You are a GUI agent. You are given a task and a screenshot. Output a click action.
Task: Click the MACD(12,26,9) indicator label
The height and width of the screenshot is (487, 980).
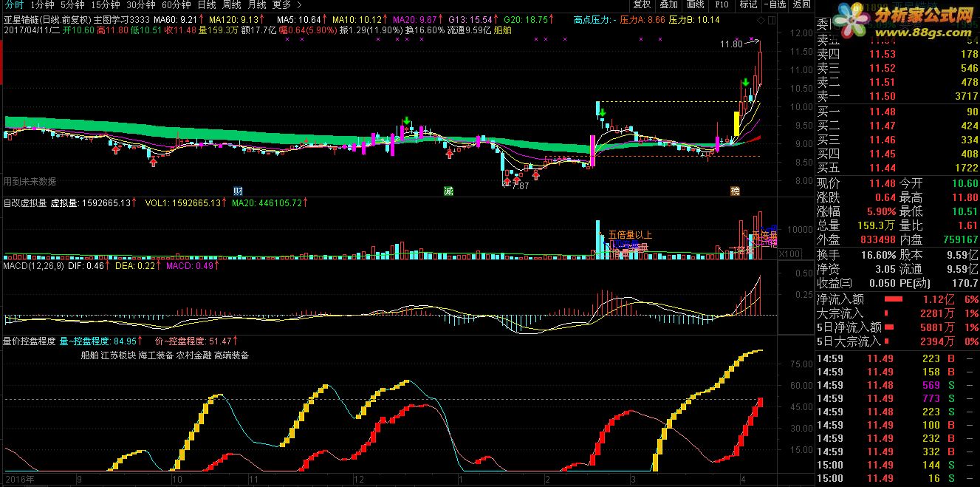click(33, 265)
